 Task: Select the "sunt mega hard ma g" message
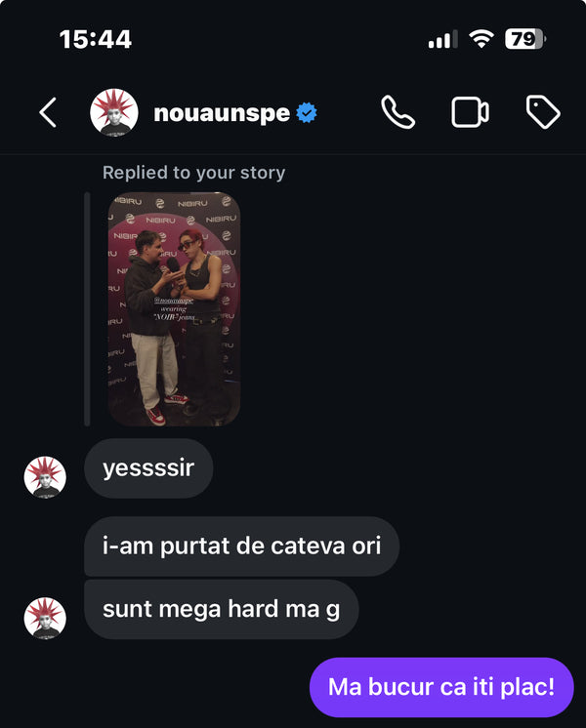[x=221, y=609]
